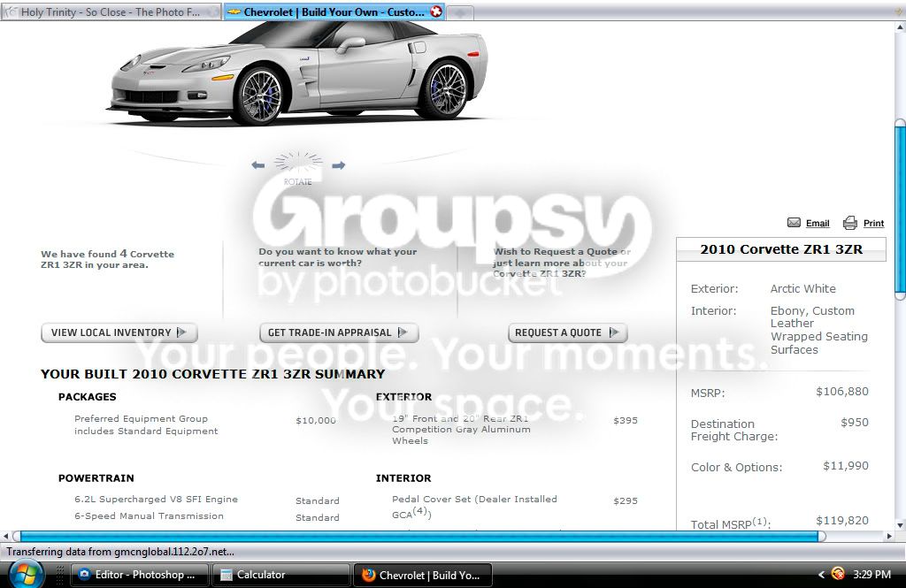The image size is (906, 588).
Task: Click the 6-Speed Manual Transmission text
Action: tap(149, 515)
